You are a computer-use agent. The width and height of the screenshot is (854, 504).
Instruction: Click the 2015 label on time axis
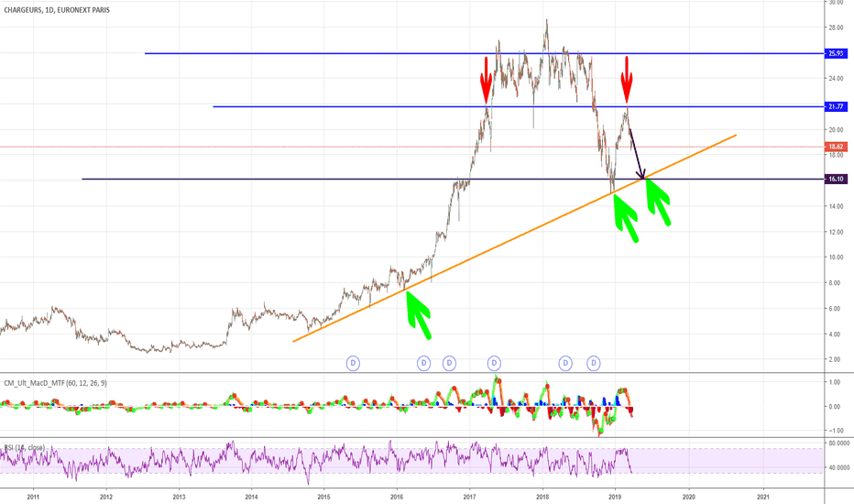(323, 497)
